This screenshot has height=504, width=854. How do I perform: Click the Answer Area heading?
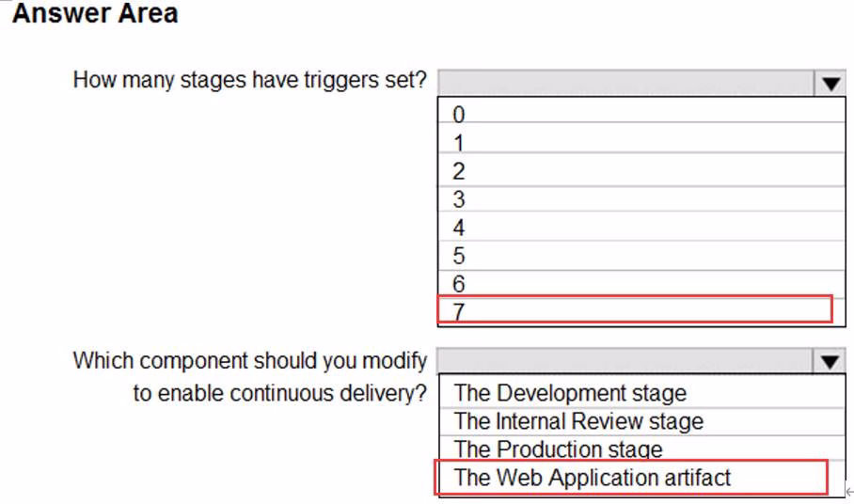[x=95, y=14]
